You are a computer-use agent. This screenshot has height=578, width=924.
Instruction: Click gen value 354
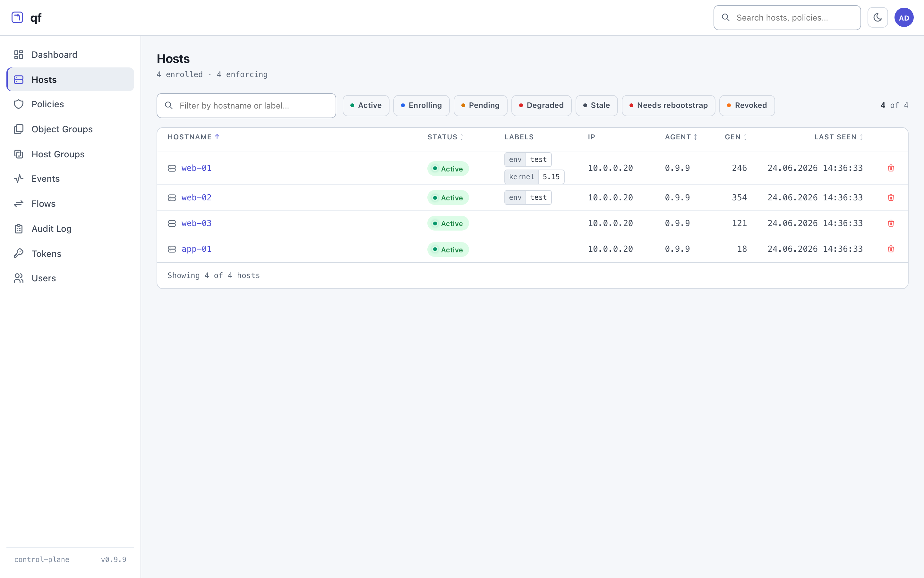click(x=739, y=197)
